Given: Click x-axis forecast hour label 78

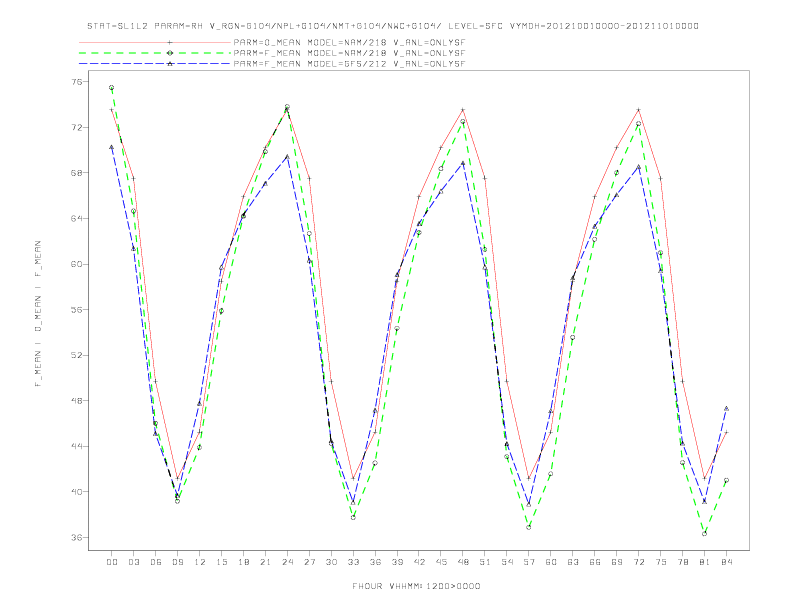Looking at the screenshot, I should pyautogui.click(x=683, y=562).
